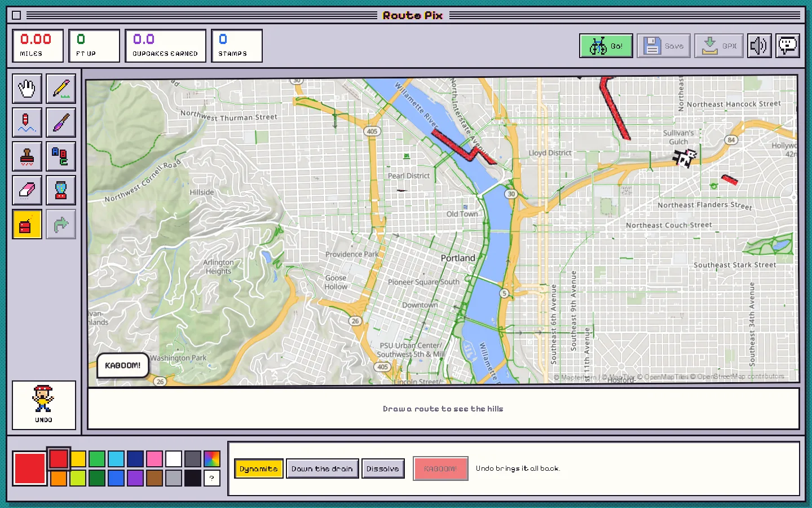
Task: Pick the black color swatch
Action: click(x=193, y=478)
